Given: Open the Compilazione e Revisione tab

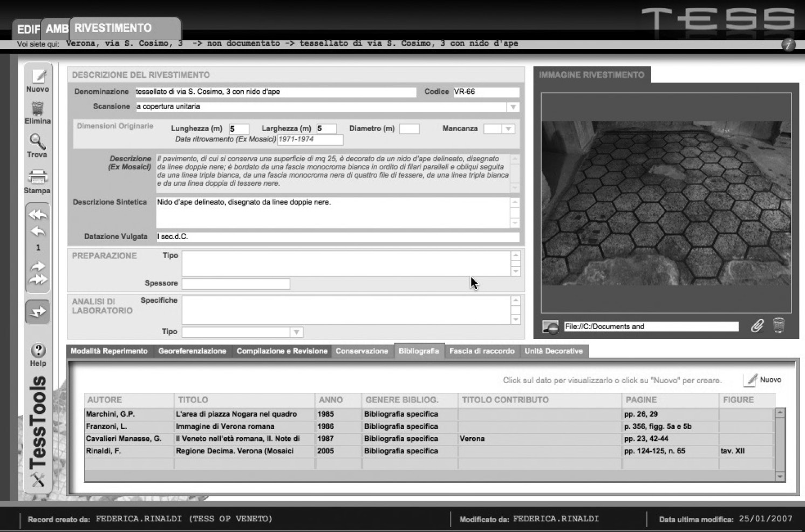Looking at the screenshot, I should [x=282, y=351].
